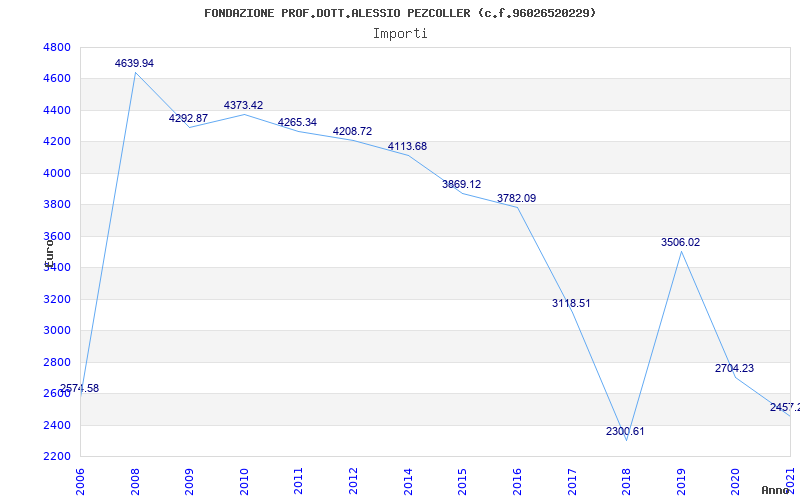Screen dimensions: 800x500
Task: Click the 2010 x-axis year label
Action: [243, 481]
